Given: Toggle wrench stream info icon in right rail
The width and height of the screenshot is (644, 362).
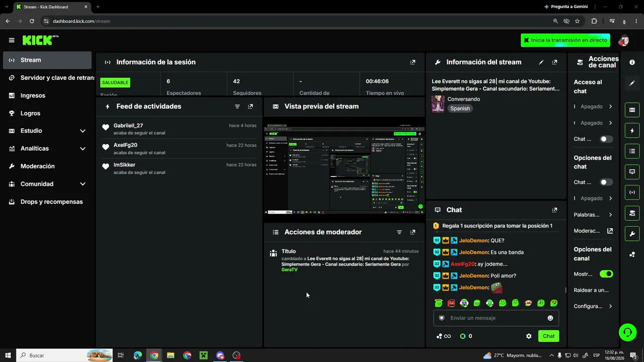Looking at the screenshot, I should pos(632,234).
